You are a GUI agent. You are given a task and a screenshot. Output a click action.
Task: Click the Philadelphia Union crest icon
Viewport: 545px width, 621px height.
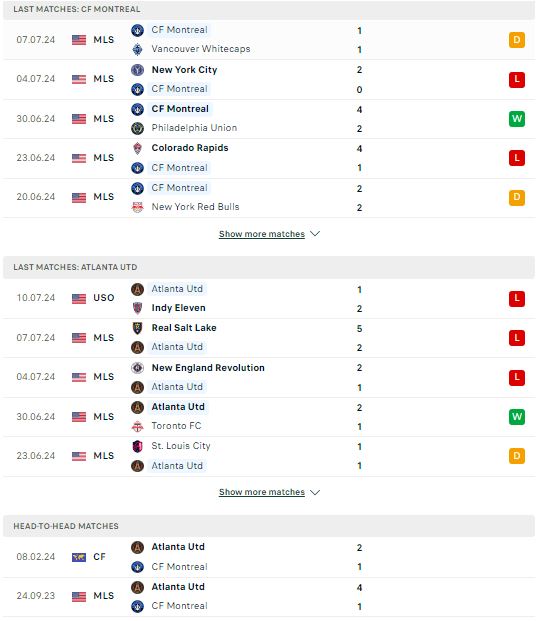pyautogui.click(x=137, y=128)
